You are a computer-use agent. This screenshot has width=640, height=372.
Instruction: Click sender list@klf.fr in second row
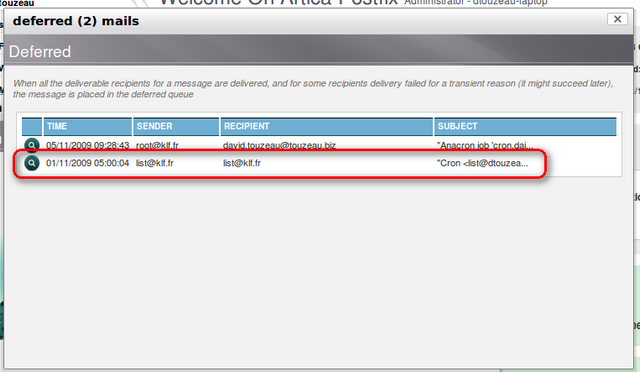(x=155, y=163)
